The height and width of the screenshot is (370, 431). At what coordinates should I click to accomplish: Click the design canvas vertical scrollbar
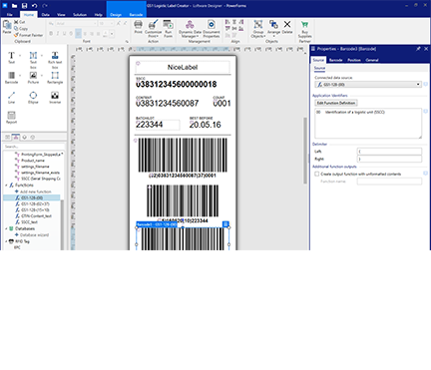point(305,150)
